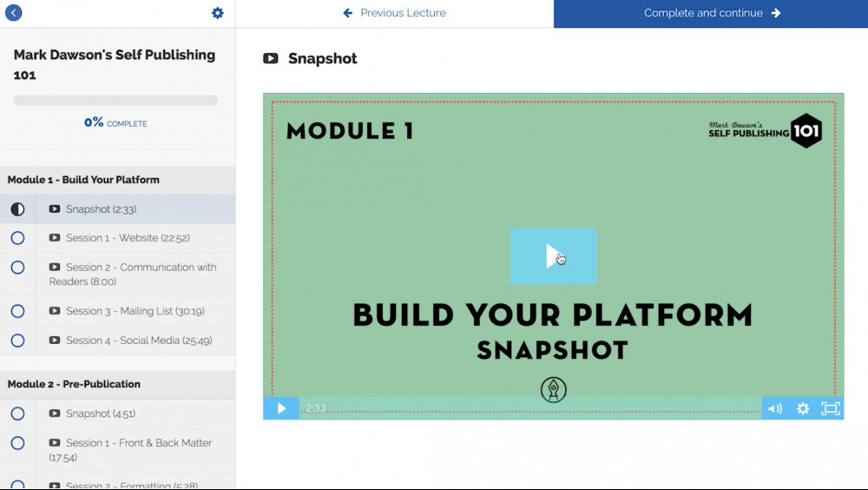Image resolution: width=868 pixels, height=490 pixels.
Task: Click the right arrow in Complete and continue
Action: pos(776,13)
